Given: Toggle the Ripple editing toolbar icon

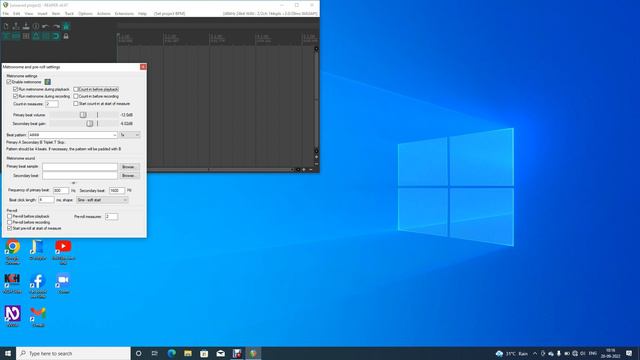Looking at the screenshot, I should [x=26, y=36].
